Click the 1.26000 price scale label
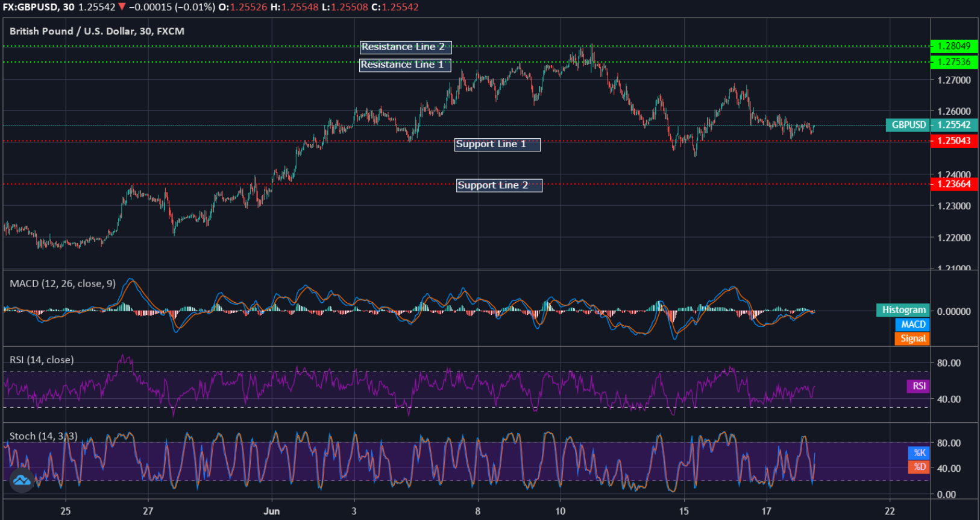 pos(954,111)
